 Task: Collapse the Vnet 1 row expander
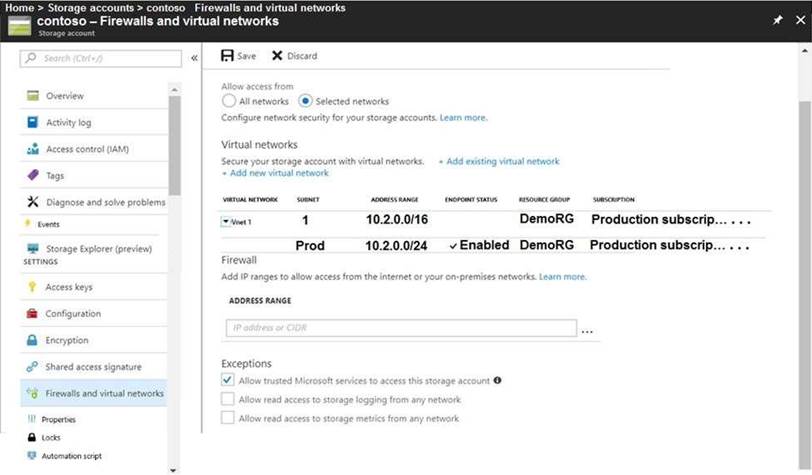click(226, 222)
